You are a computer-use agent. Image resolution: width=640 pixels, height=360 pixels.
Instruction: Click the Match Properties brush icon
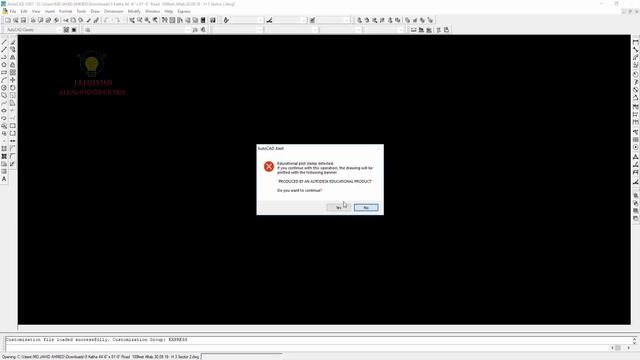pyautogui.click(x=89, y=20)
